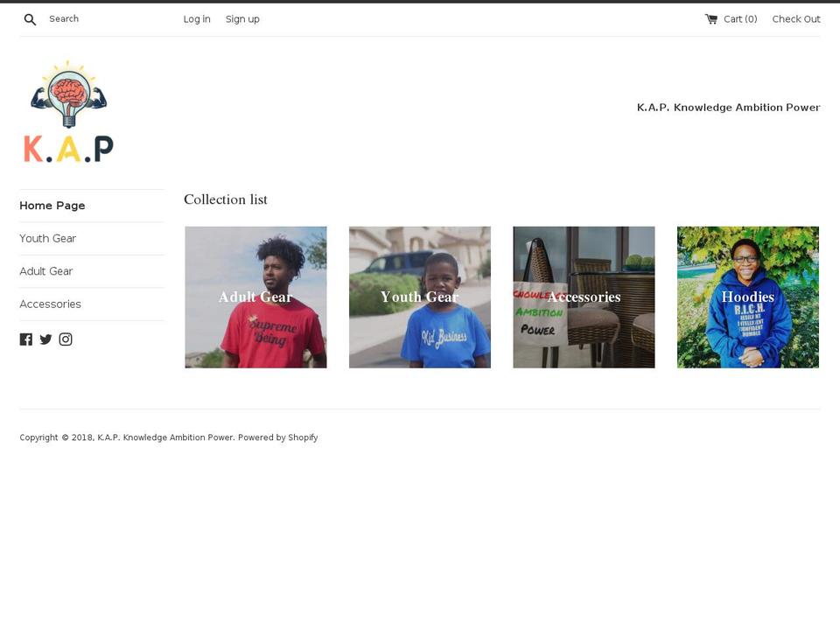Open the Instagram social link icon

tap(66, 339)
